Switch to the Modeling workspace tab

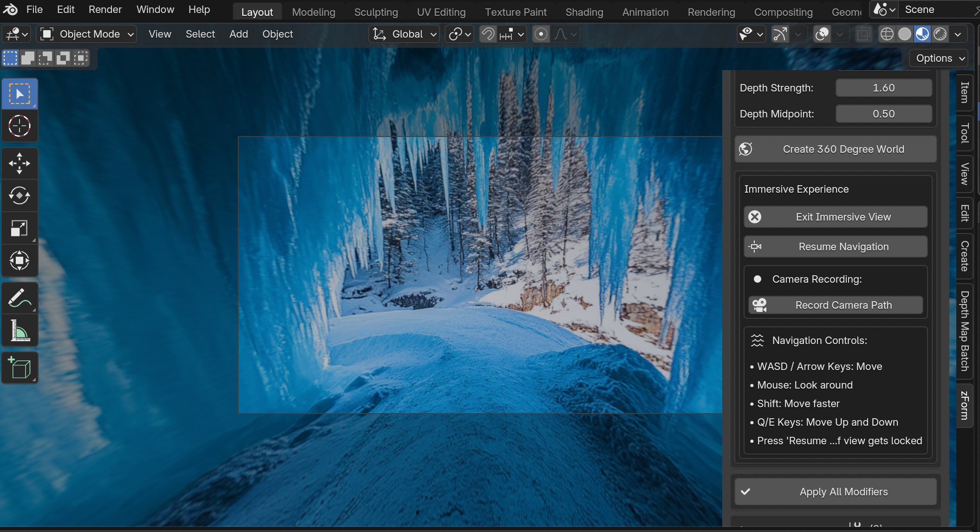314,12
